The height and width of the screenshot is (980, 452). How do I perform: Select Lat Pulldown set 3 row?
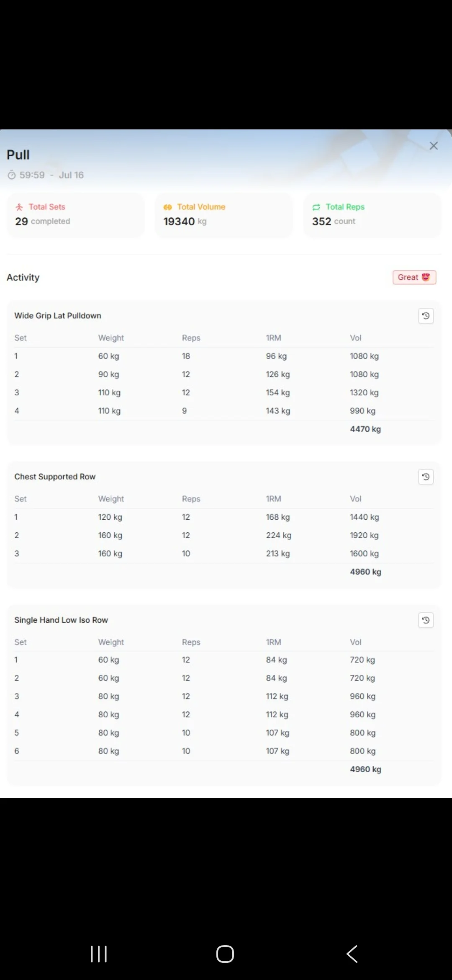pos(224,392)
